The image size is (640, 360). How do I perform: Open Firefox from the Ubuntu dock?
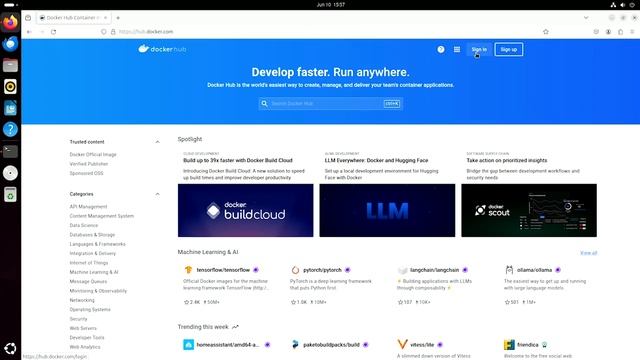10,22
